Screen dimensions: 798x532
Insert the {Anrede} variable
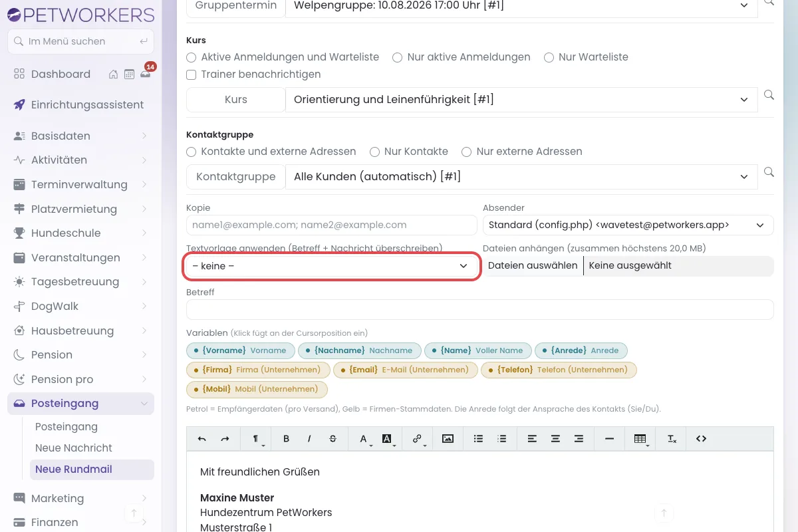[581, 350]
